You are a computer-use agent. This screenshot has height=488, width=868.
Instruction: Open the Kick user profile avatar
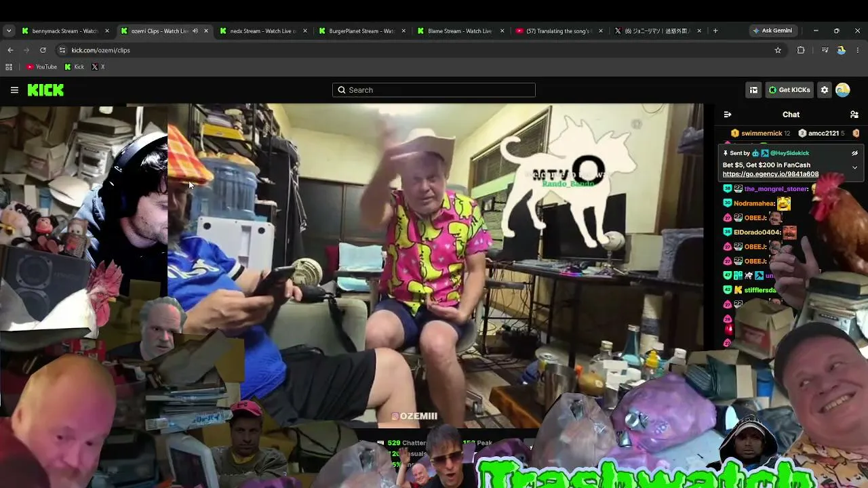coord(843,89)
